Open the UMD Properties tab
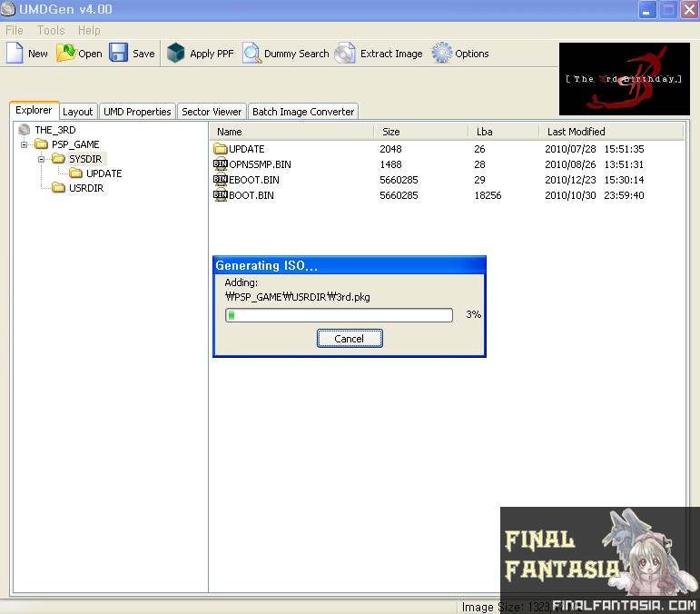Screen dimensions: 700x614 tap(137, 112)
